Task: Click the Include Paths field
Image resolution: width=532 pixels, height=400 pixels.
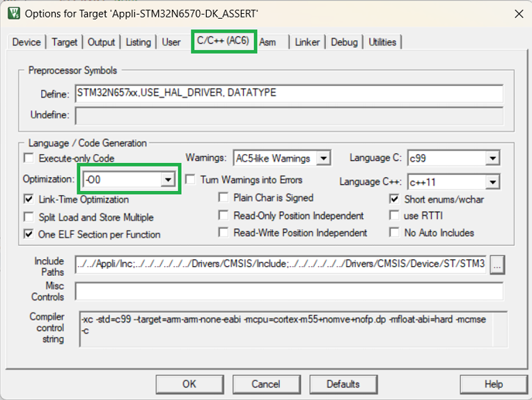Action: click(x=281, y=264)
